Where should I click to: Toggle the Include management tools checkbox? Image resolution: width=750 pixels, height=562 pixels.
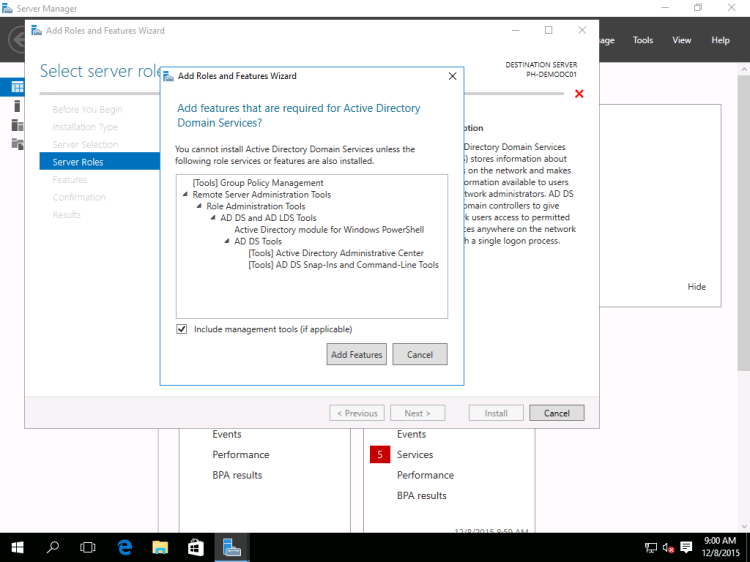(182, 329)
